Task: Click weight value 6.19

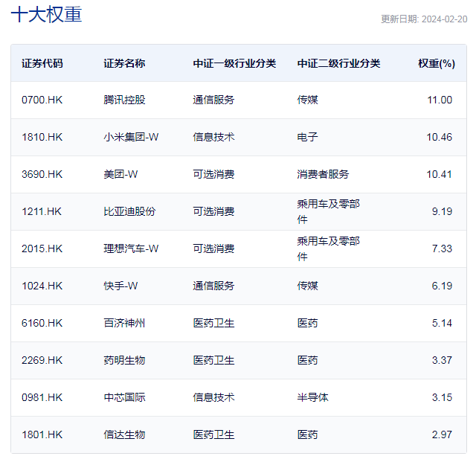Action: tap(442, 286)
